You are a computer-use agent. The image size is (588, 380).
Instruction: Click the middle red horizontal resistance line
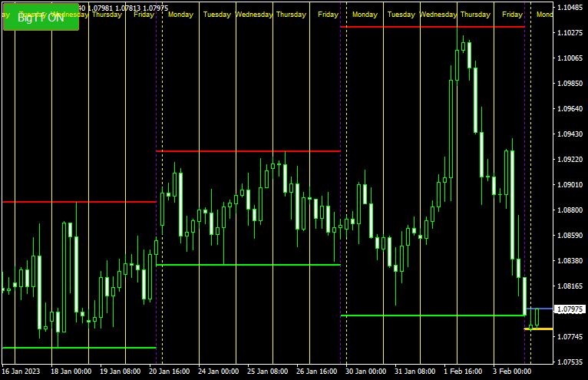[248, 151]
